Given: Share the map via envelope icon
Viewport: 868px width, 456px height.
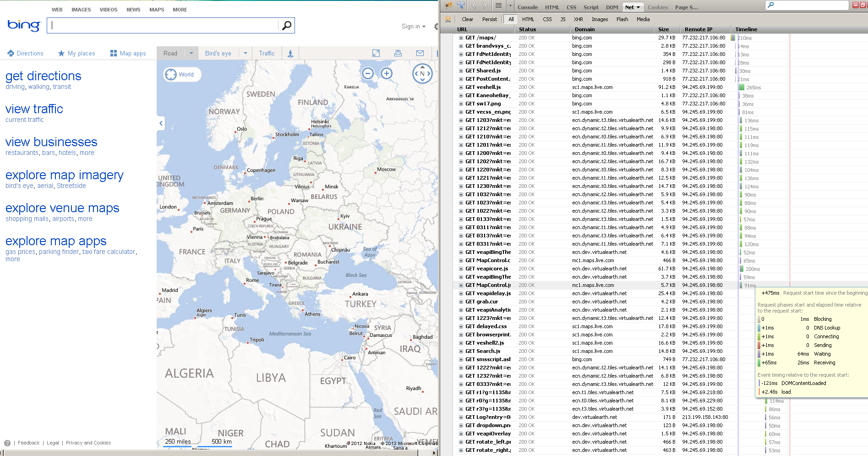Looking at the screenshot, I should point(420,53).
